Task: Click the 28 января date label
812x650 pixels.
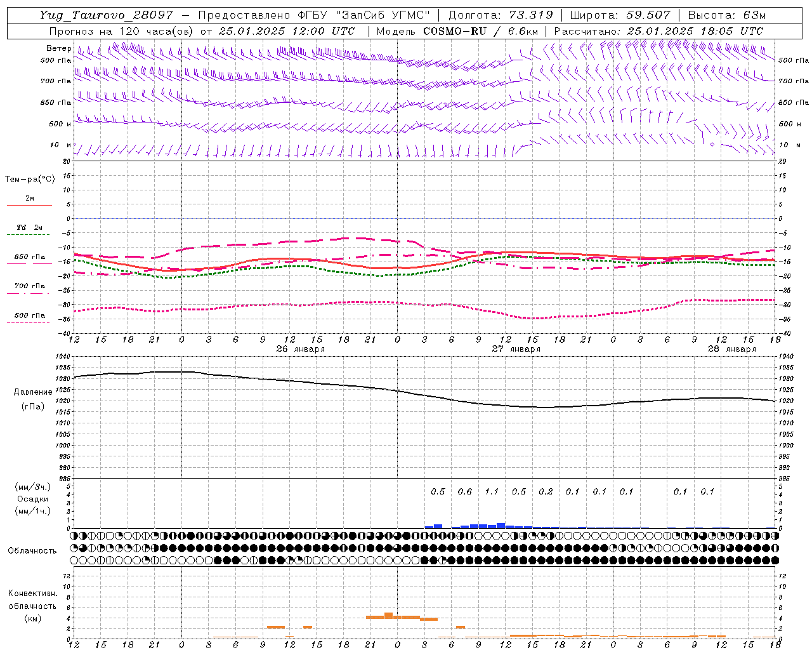Action: [x=732, y=349]
